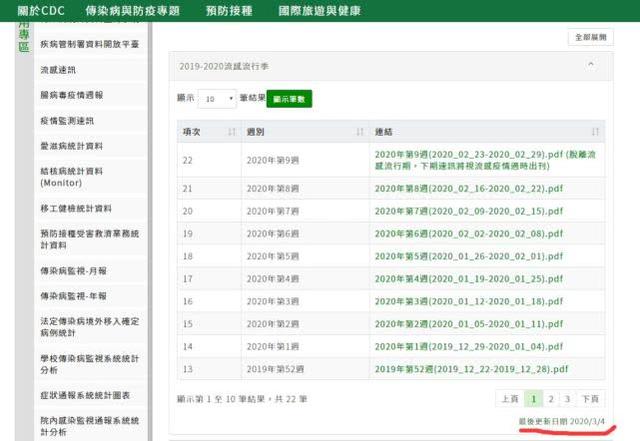This screenshot has height=441, width=640.
Task: Open 2019年第52週 PDF report link
Action: point(471,370)
